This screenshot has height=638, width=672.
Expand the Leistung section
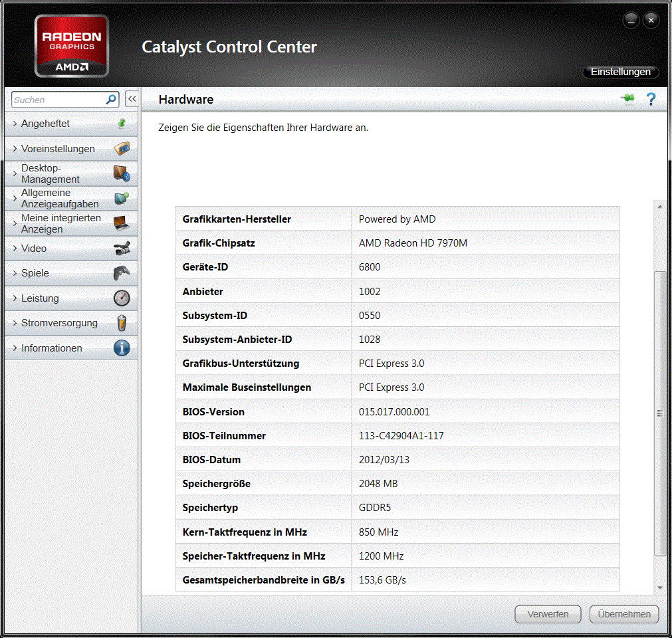pyautogui.click(x=15, y=298)
